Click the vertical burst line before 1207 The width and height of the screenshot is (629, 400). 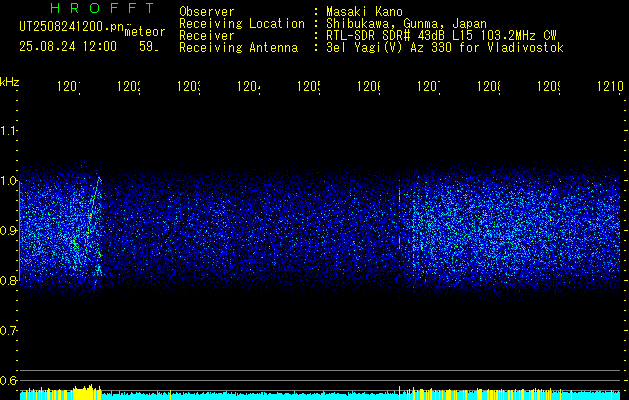coord(400,215)
